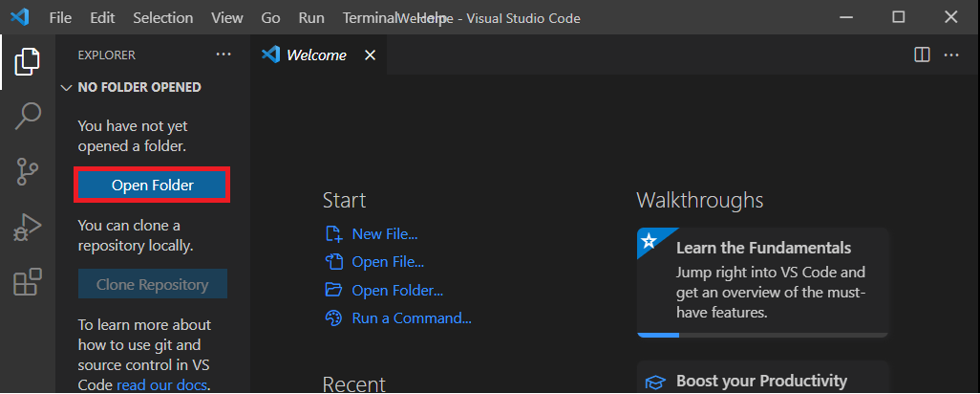Image resolution: width=980 pixels, height=394 pixels.
Task: Click the Open File... link
Action: coord(388,261)
